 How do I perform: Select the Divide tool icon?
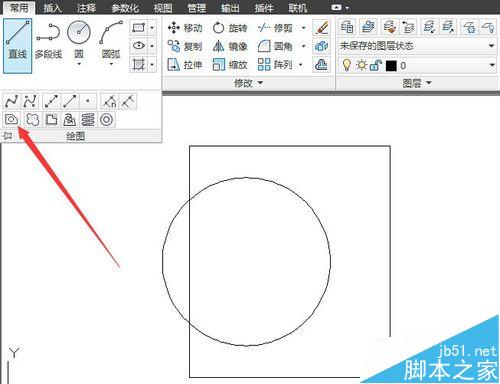point(109,101)
